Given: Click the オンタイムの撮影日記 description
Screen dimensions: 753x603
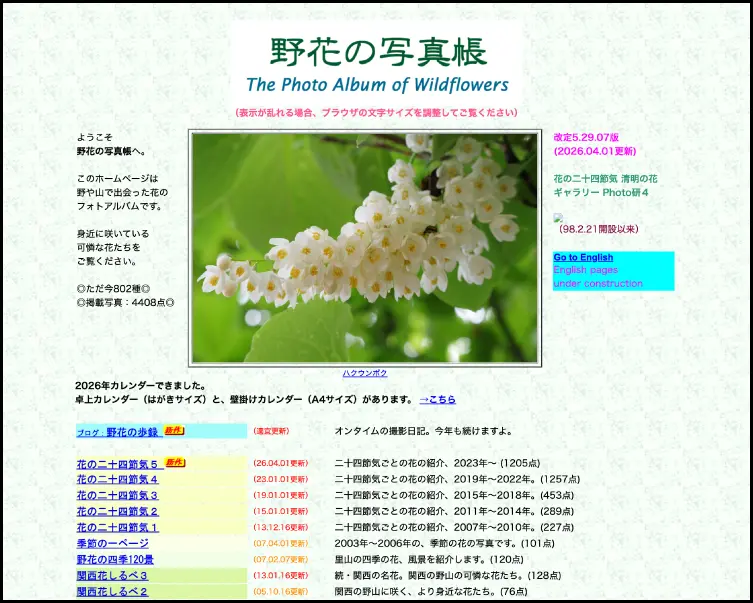Looking at the screenshot, I should pos(424,431).
